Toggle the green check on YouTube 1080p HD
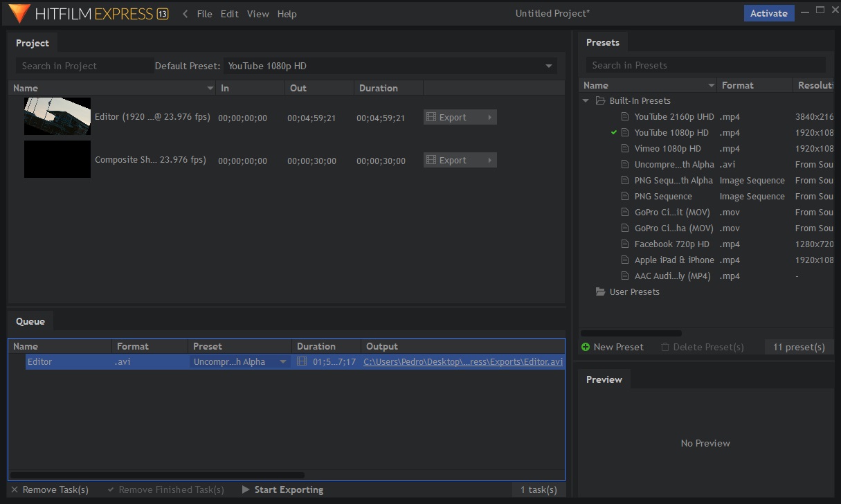Image resolution: width=841 pixels, height=504 pixels. pyautogui.click(x=613, y=132)
